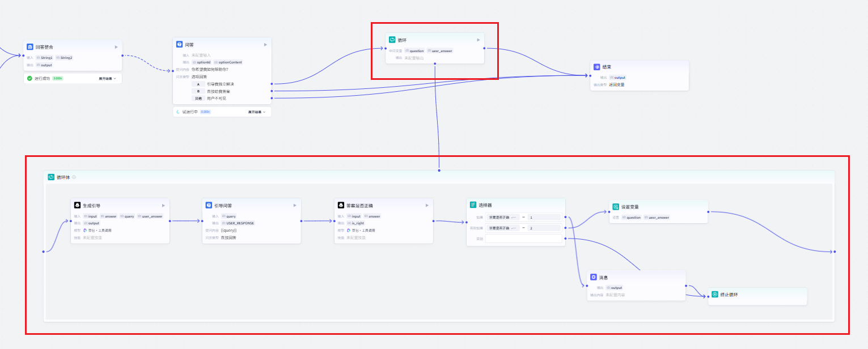Click the 循环 loop node icon
The height and width of the screenshot is (349, 868).
392,40
